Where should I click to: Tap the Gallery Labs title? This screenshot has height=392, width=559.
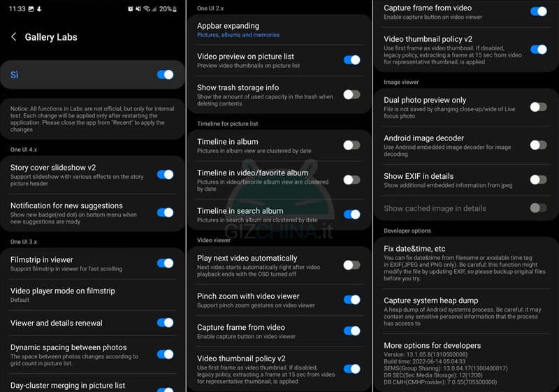tap(51, 37)
